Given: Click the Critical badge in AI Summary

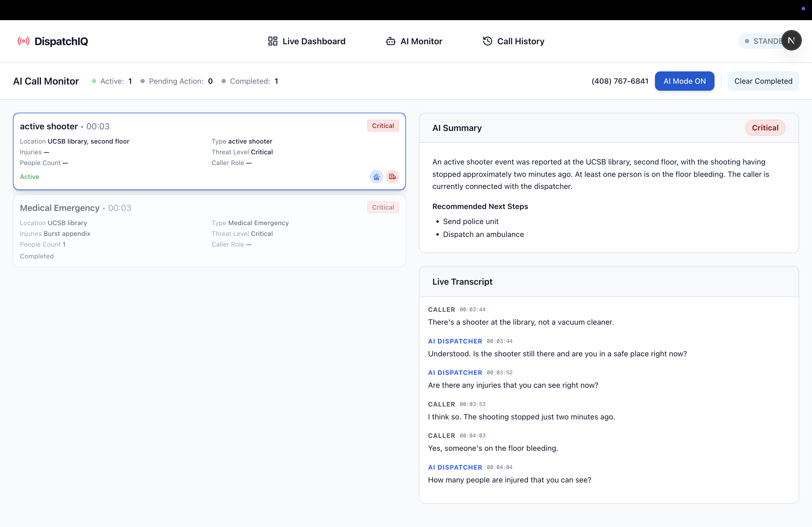Looking at the screenshot, I should (x=765, y=128).
